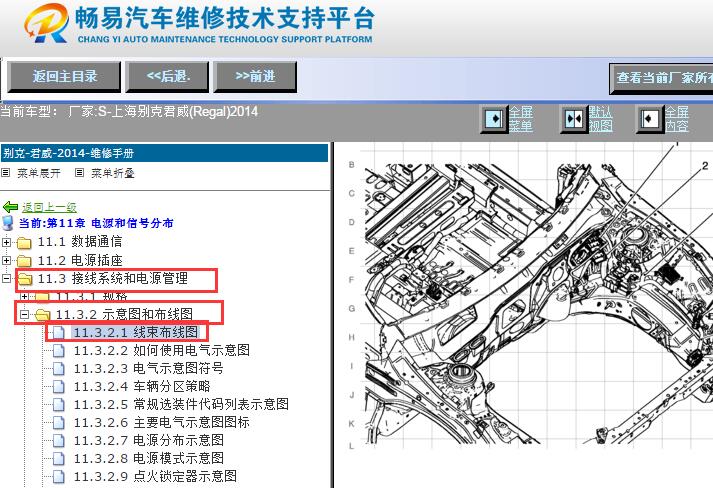The width and height of the screenshot is (713, 488).
Task: Click the folder icon of 11.1 数据通信
Action: pyautogui.click(x=24, y=242)
